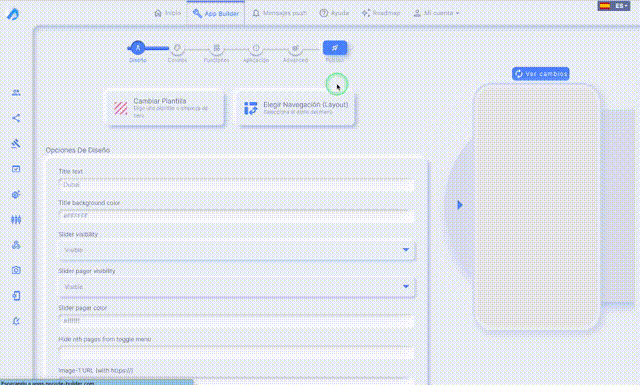Go to the Funciones step circle
Viewport: 640px width, 385px height.
[x=217, y=48]
